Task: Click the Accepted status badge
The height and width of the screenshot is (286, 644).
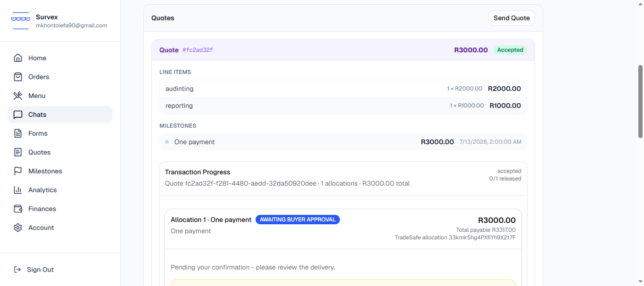Action: pos(510,50)
